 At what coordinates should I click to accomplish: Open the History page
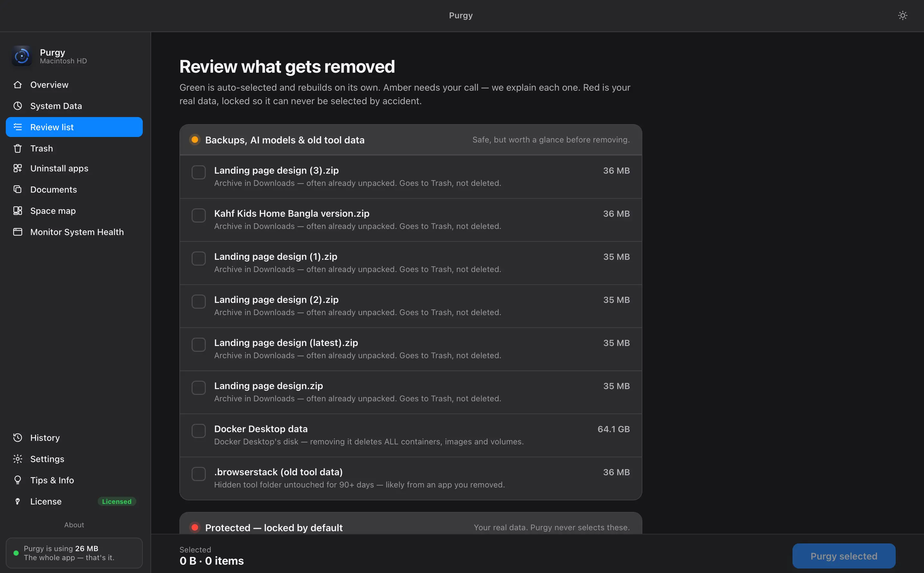click(x=74, y=438)
